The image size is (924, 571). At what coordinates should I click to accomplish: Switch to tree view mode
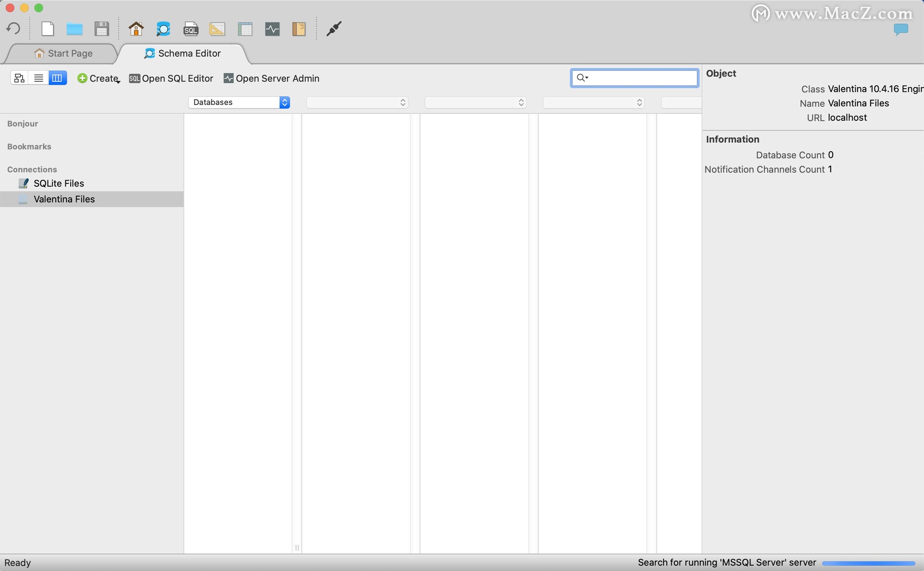(19, 78)
